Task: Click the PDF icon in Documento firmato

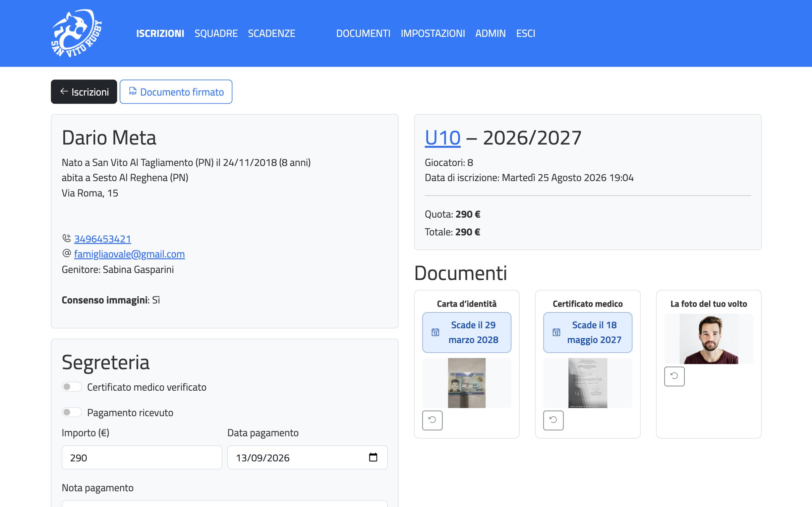Action: click(133, 91)
